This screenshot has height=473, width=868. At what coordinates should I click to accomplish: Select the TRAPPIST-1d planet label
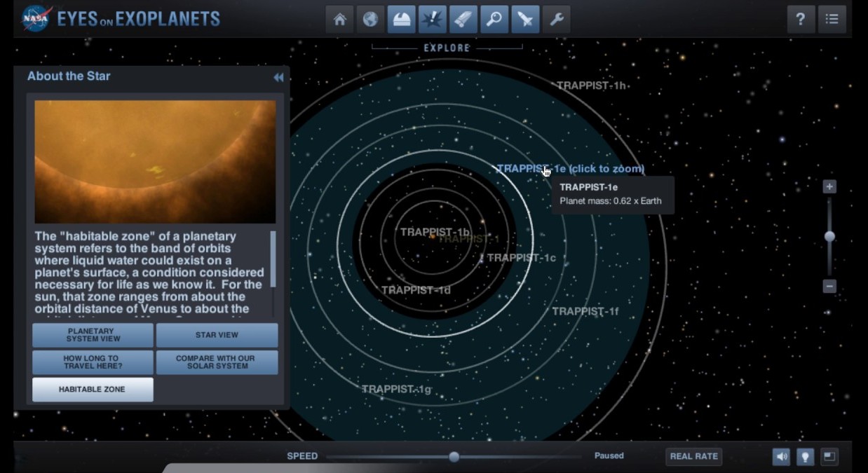[416, 290]
